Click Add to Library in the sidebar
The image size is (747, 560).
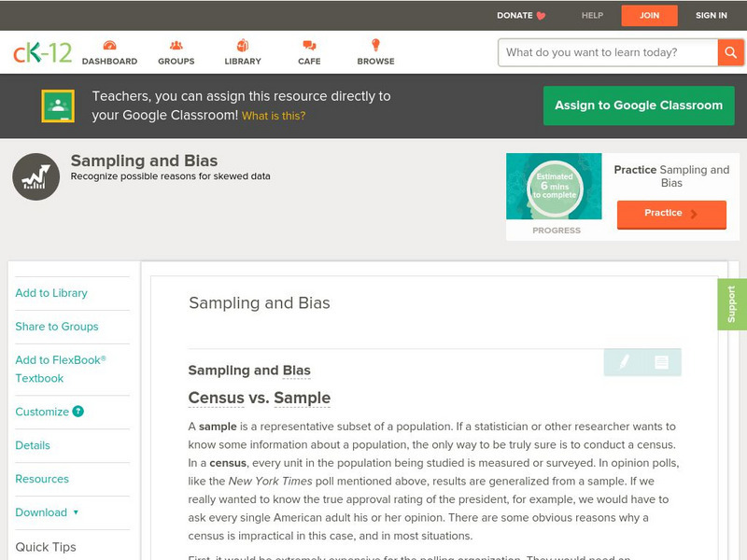point(51,293)
